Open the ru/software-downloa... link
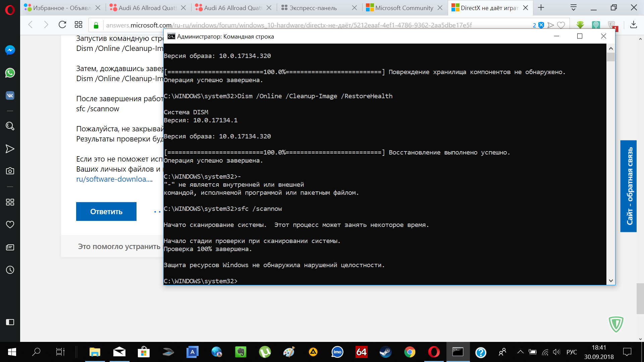This screenshot has width=644, height=362. click(x=114, y=179)
